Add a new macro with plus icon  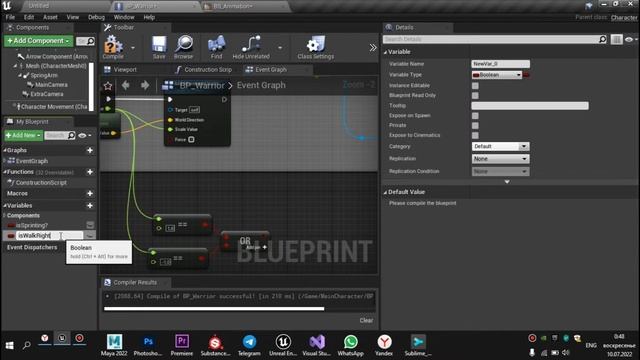90,193
